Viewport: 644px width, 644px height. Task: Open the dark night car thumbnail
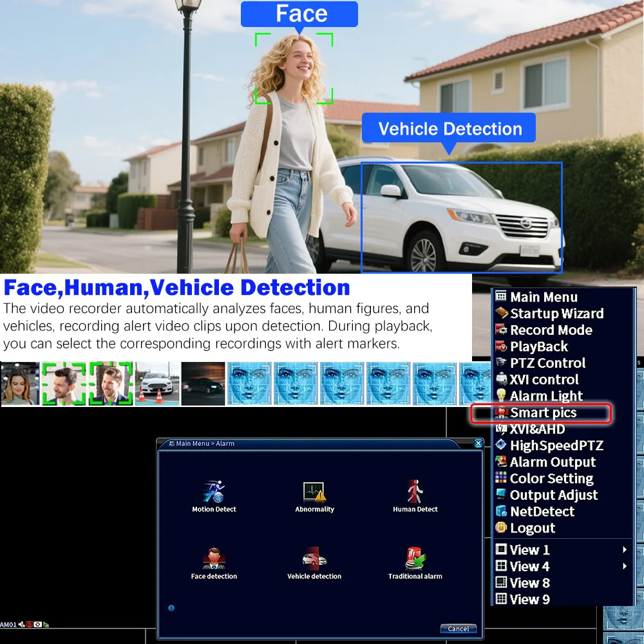[203, 384]
